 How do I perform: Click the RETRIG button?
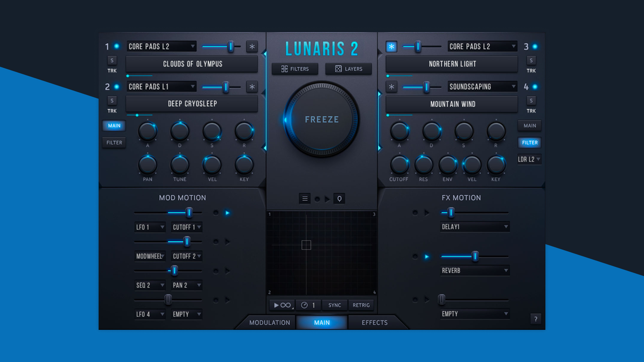[361, 305]
